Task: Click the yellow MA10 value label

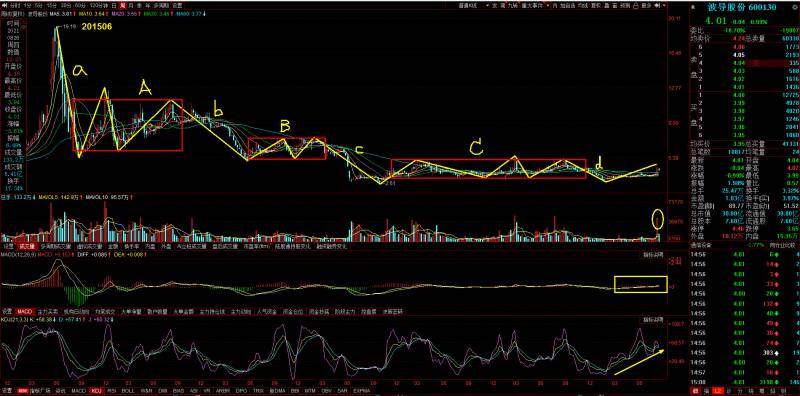Action: pyautogui.click(x=91, y=12)
